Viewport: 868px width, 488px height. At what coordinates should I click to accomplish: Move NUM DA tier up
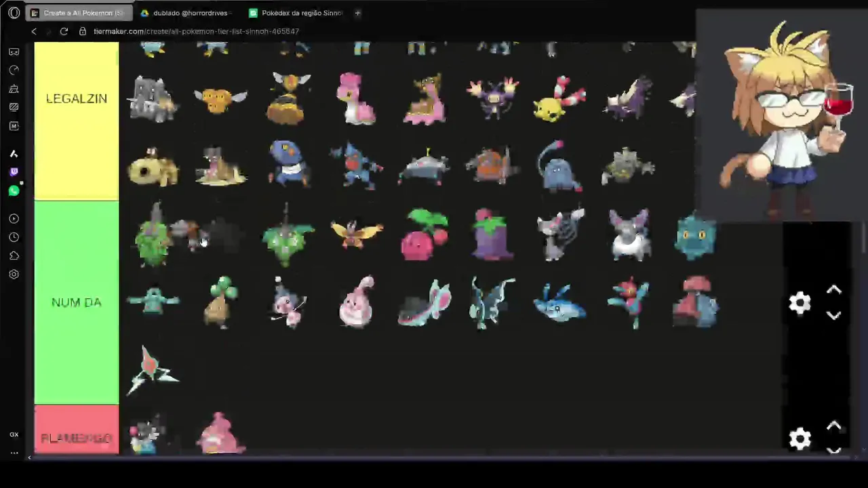(834, 290)
